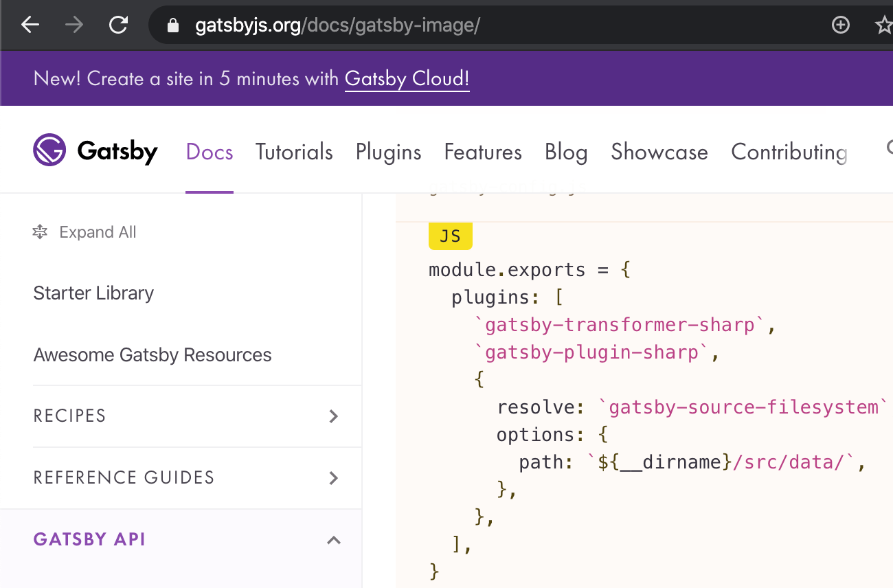Open the Tutorials navigation item
Viewport: 893px width, 588px height.
pyautogui.click(x=294, y=152)
